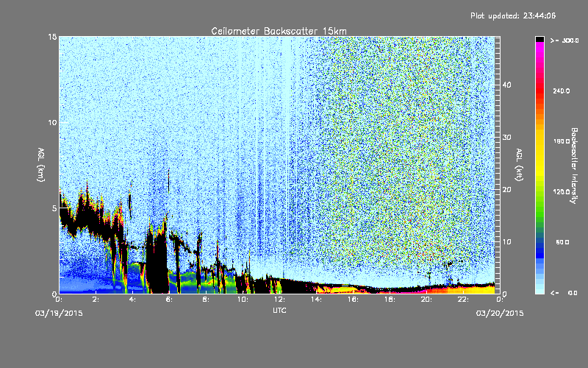Click the '10:' hour tick label
Image resolution: width=588 pixels, height=368 pixels.
(243, 300)
